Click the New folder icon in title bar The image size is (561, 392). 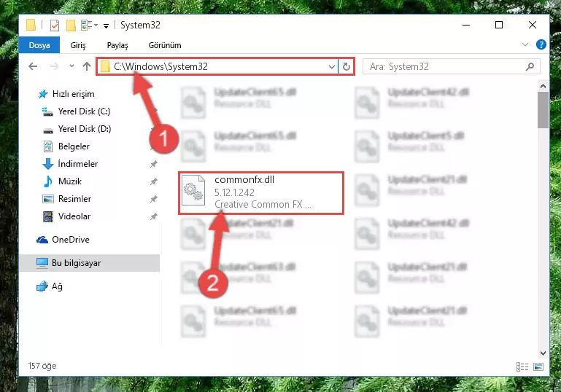[x=71, y=26]
